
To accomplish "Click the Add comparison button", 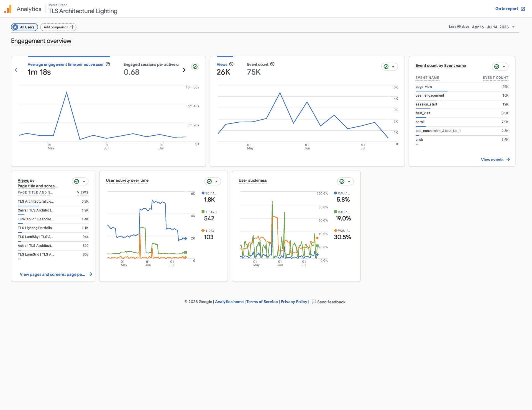I will tap(58, 27).
